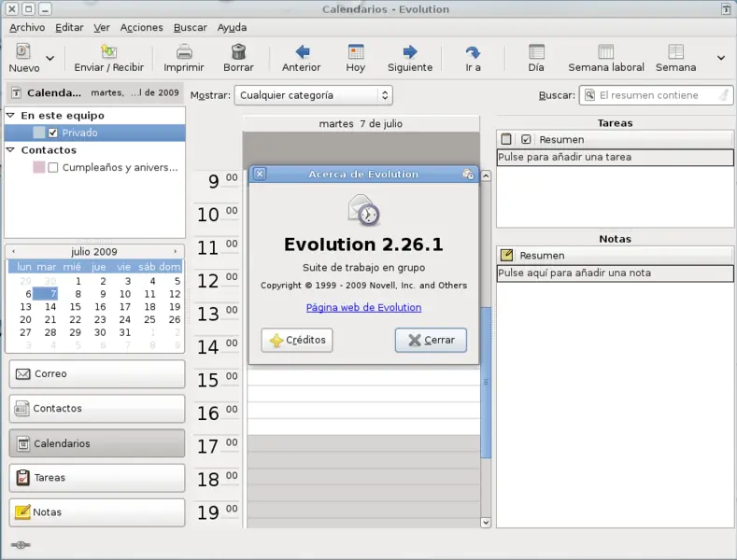
Task: Click the Hoy calendar icon
Action: 356,51
